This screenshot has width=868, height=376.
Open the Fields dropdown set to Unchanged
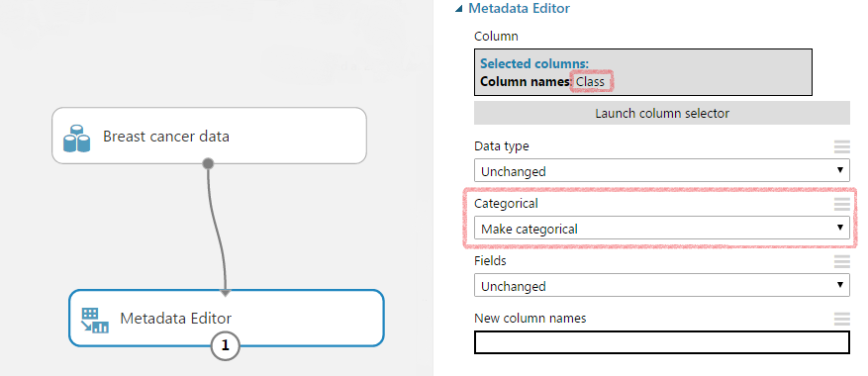pos(661,286)
